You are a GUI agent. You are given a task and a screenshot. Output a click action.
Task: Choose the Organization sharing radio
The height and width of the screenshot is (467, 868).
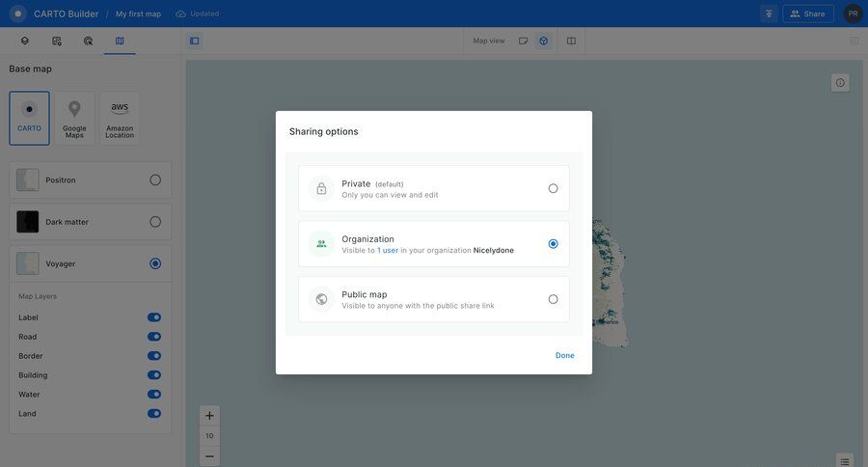point(553,244)
